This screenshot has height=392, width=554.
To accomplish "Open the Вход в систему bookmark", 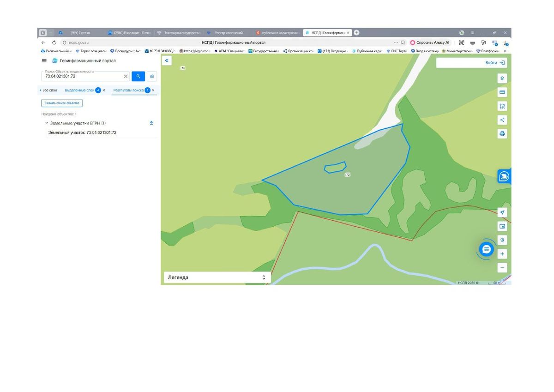I will pos(425,51).
